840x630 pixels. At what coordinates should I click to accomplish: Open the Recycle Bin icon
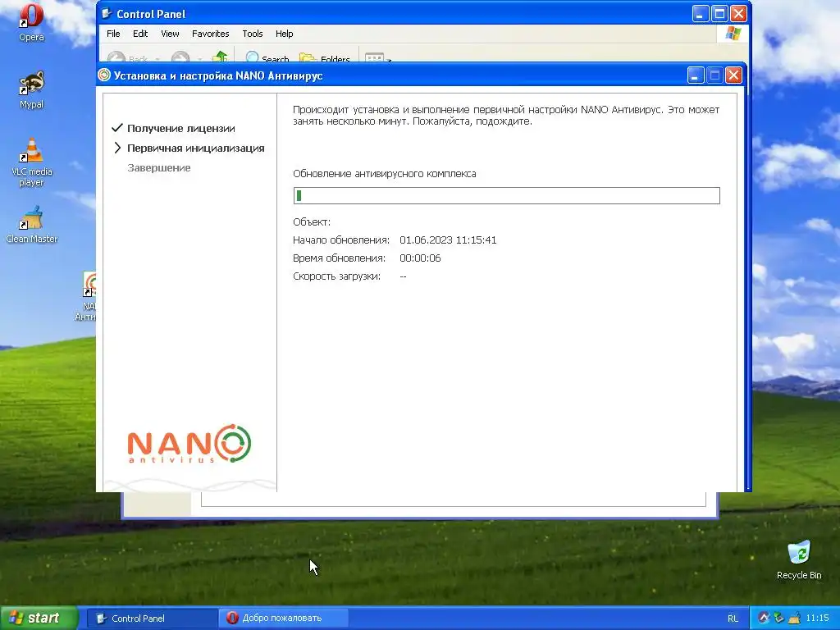pos(799,559)
